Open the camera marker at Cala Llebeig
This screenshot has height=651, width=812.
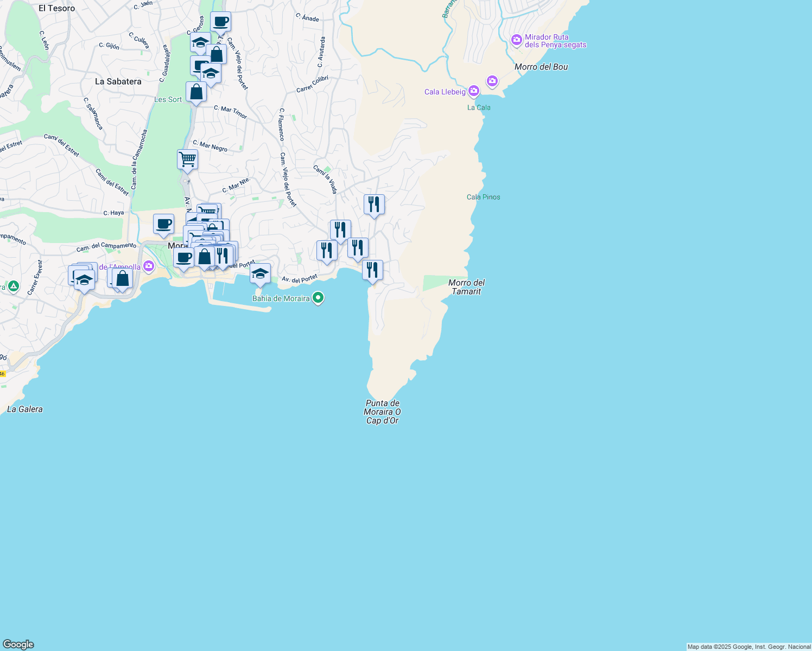tap(473, 91)
